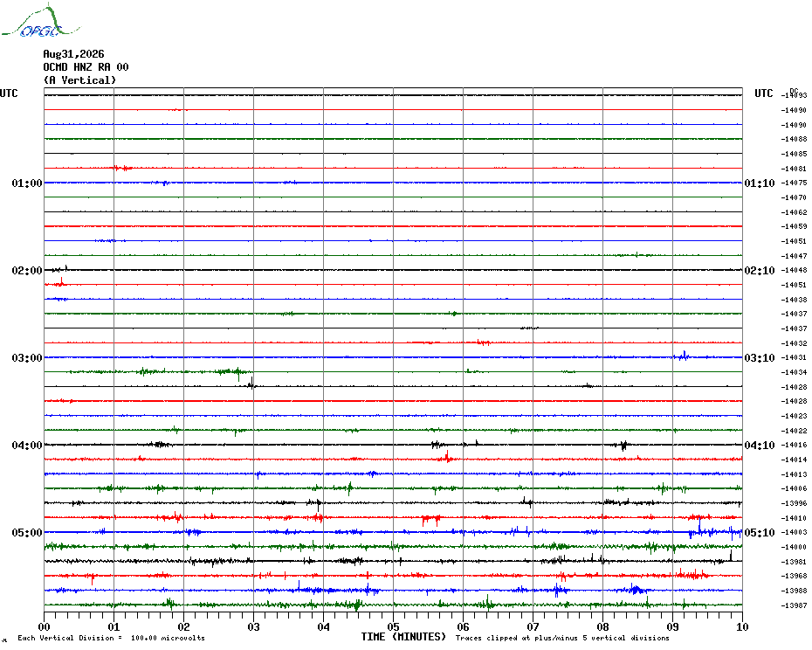Select the station text OCMD HNZ RA 00
This screenshot has width=812, height=650.
(x=86, y=67)
